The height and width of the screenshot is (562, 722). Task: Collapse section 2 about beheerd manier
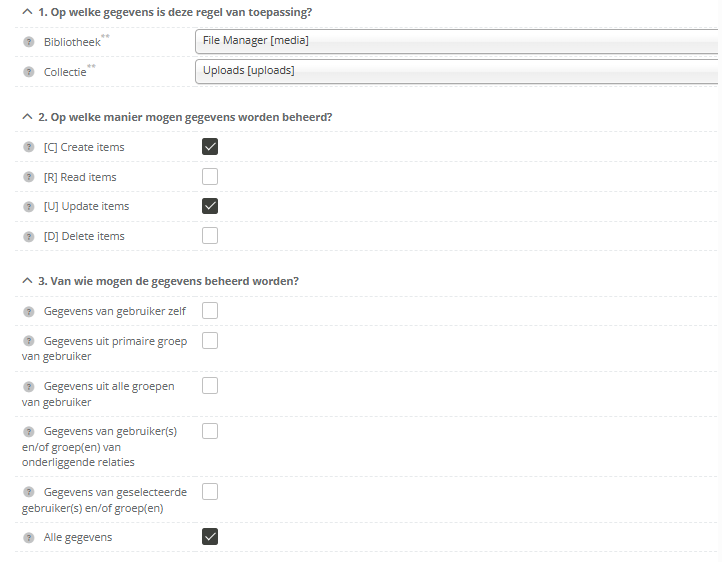pos(26,117)
